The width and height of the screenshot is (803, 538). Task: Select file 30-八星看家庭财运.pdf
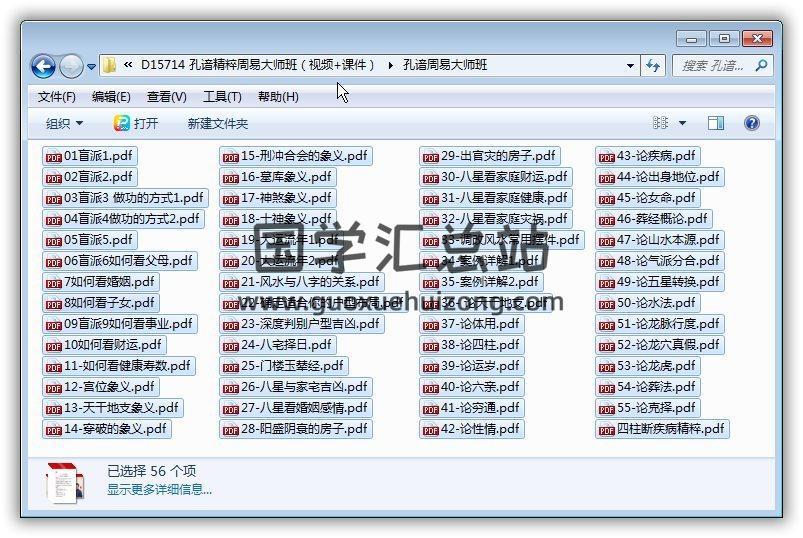496,177
